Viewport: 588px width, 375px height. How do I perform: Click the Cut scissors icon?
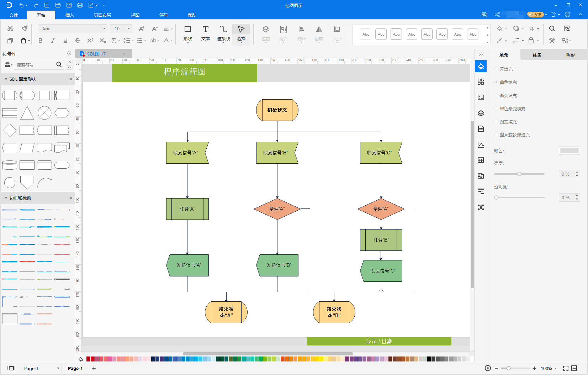point(10,28)
